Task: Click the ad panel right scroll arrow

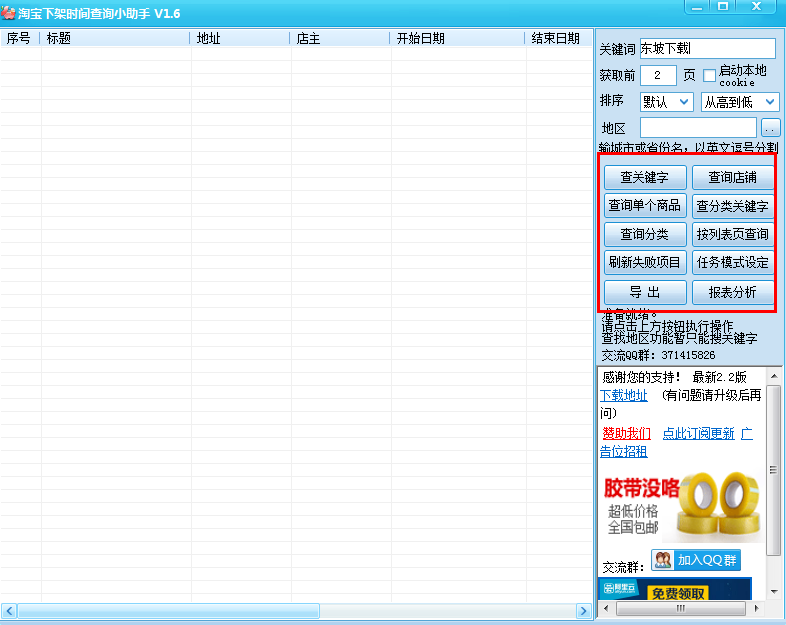Action: point(756,608)
